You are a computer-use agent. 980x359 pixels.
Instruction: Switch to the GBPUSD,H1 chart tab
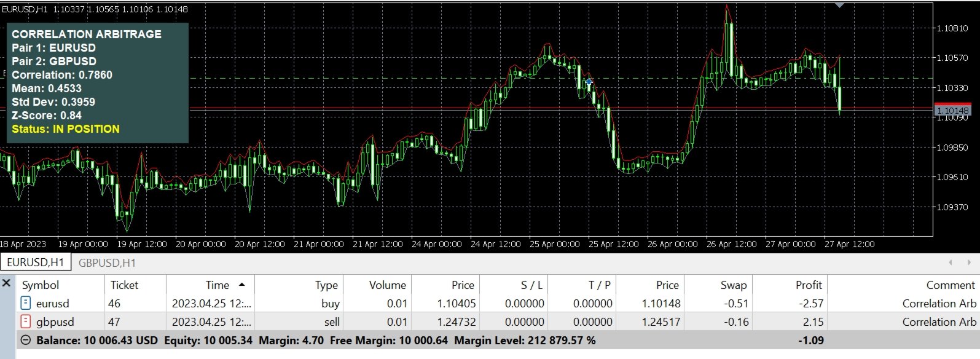[x=107, y=262]
